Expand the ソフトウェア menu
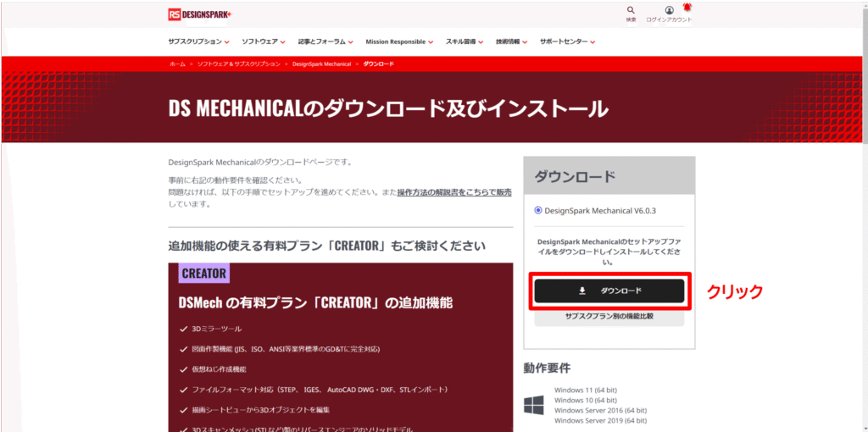 point(264,42)
